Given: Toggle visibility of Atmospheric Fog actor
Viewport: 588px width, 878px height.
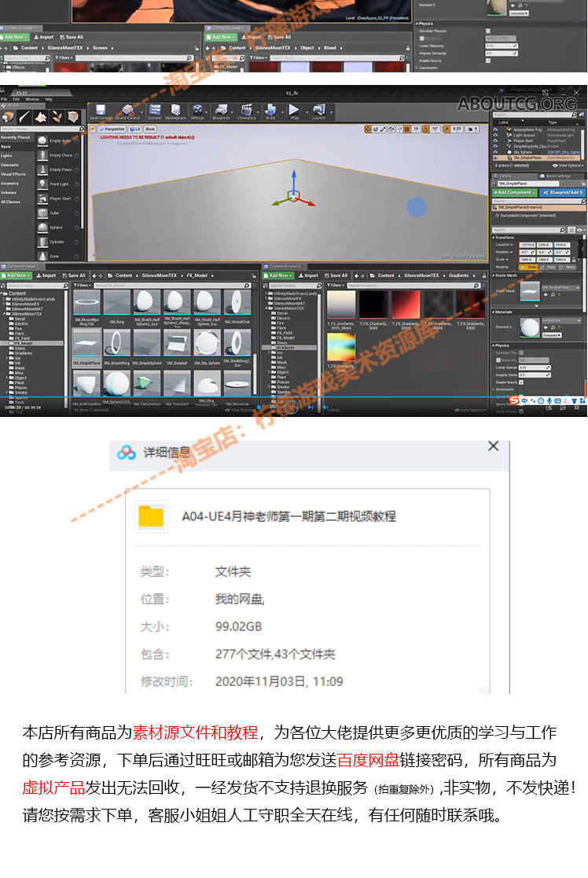Looking at the screenshot, I should coord(495,130).
